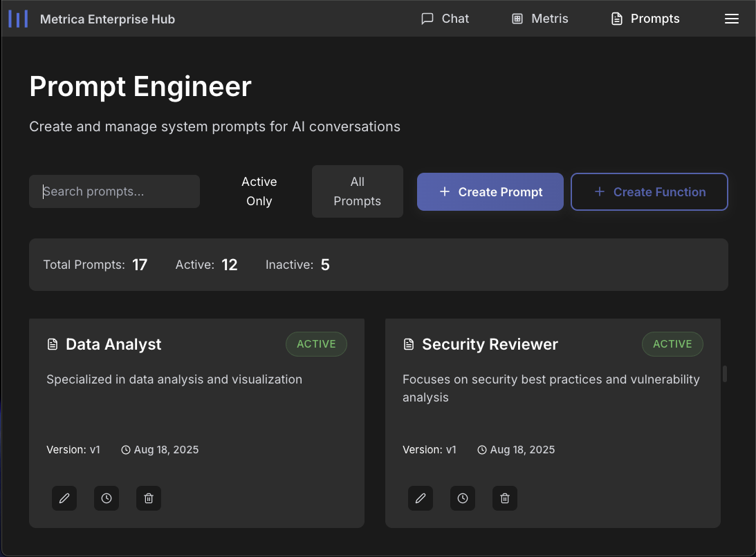
Task: Click the Security Reviewer document icon
Action: (x=408, y=344)
